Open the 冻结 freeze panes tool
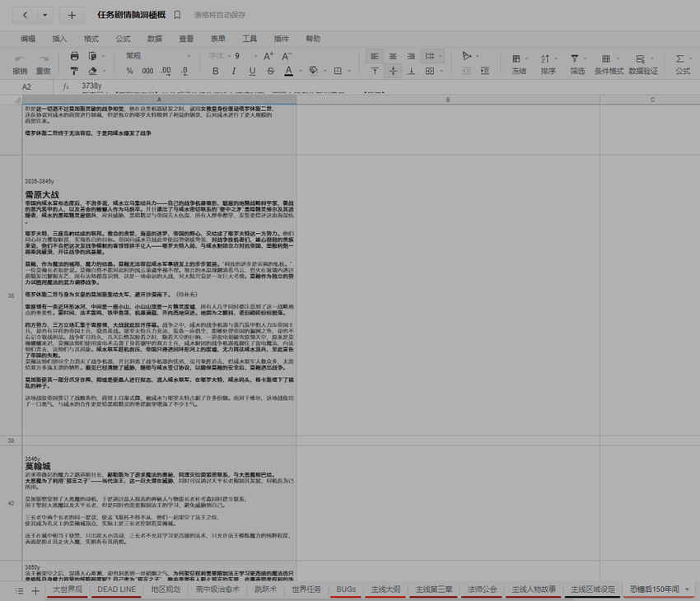Viewport: 700px width, 601px height. coord(519,64)
